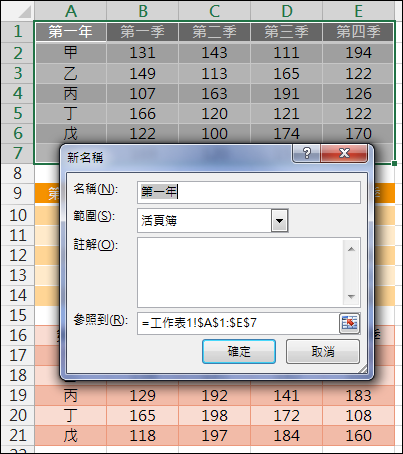The image size is (403, 454).
Task: Click cell B2 with value 131
Action: [143, 53]
